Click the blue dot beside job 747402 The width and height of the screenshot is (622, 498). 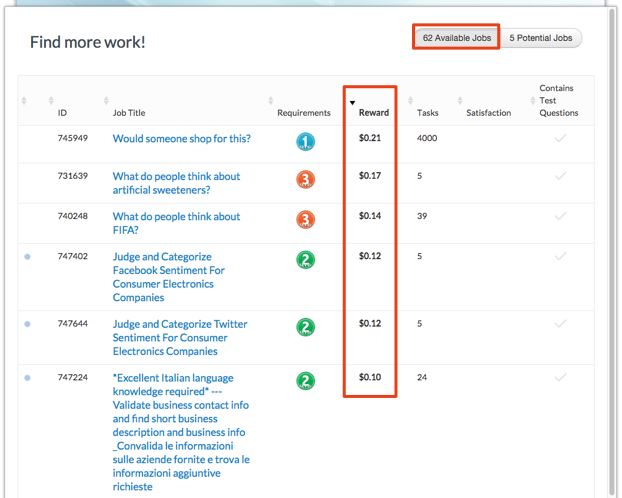point(27,257)
